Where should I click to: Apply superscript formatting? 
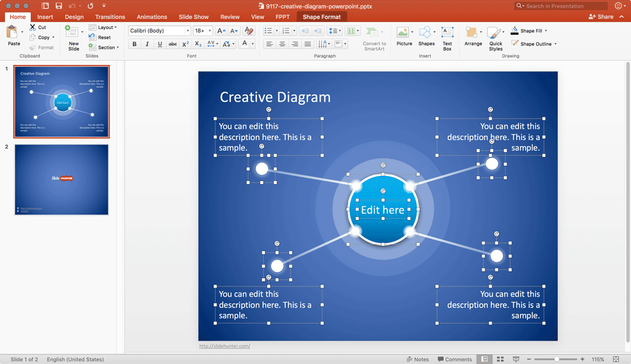pyautogui.click(x=185, y=44)
